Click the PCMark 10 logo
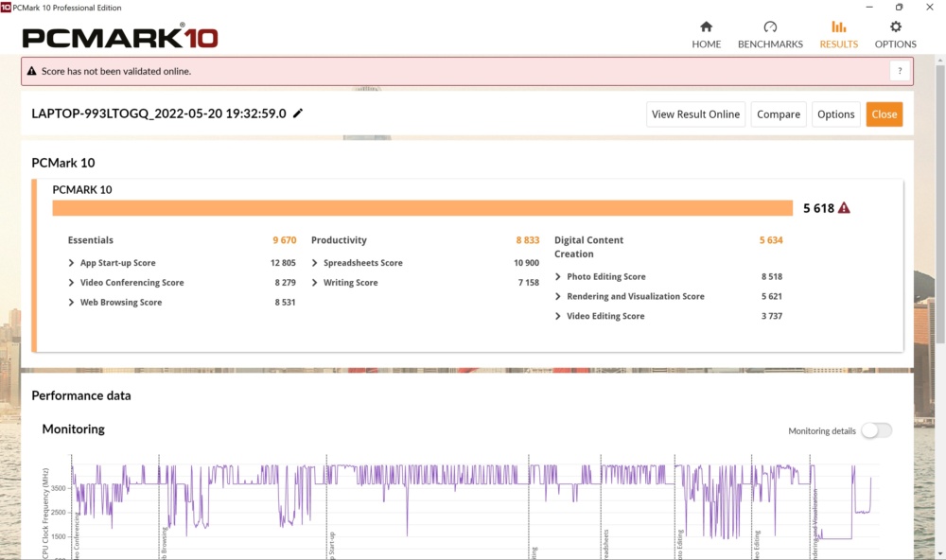Viewport: 946px width, 560px height. [119, 37]
